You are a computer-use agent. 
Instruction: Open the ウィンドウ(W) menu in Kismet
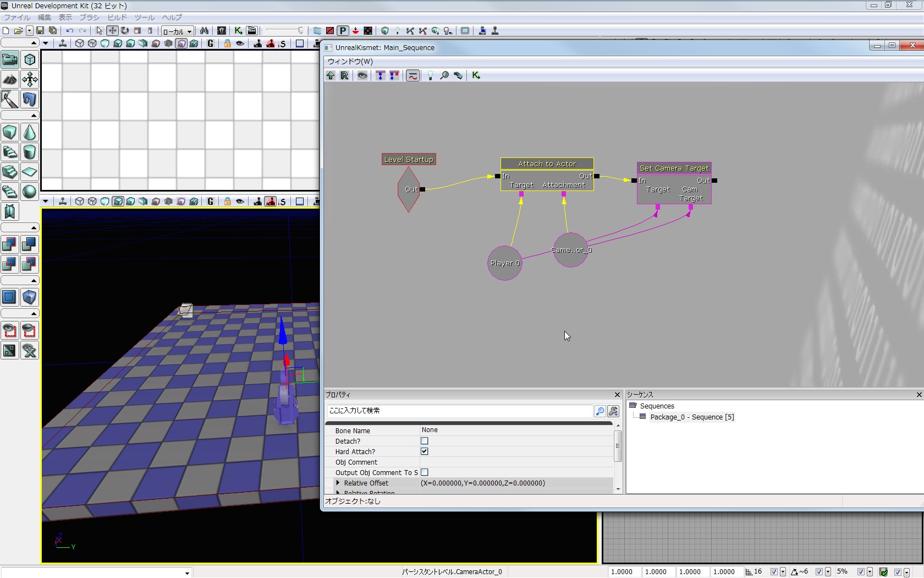click(350, 61)
